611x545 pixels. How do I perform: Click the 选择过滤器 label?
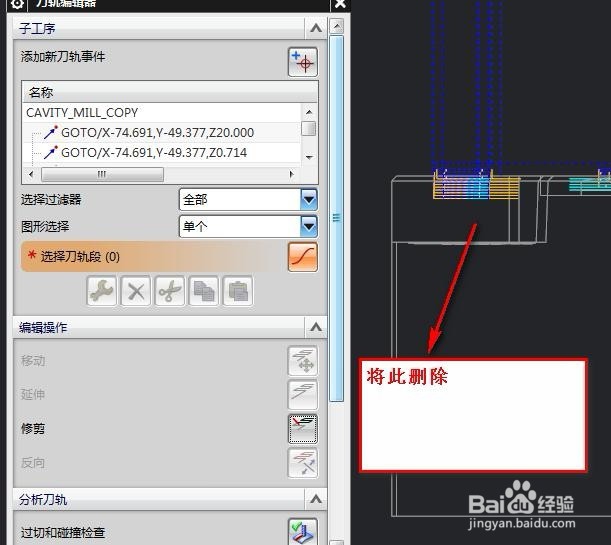(51, 200)
